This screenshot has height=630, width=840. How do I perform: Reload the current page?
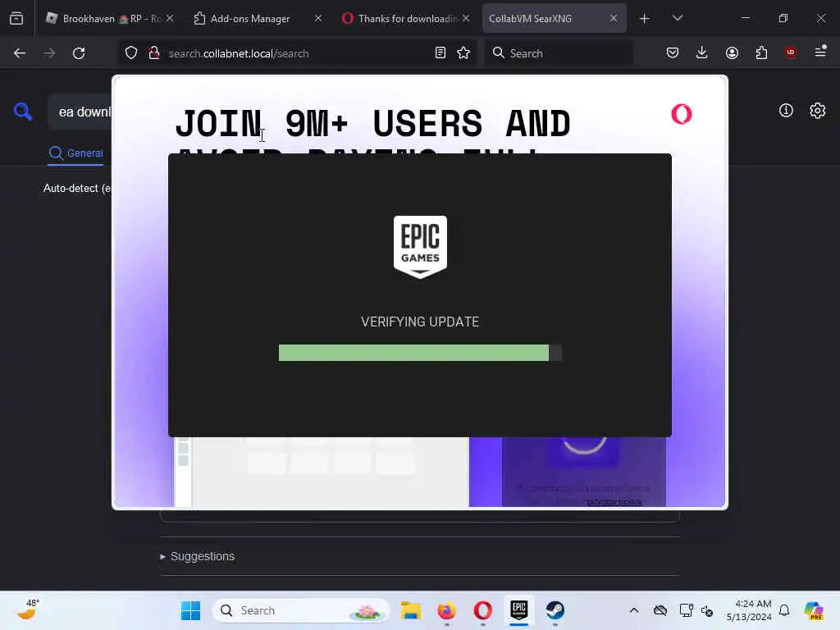[79, 53]
